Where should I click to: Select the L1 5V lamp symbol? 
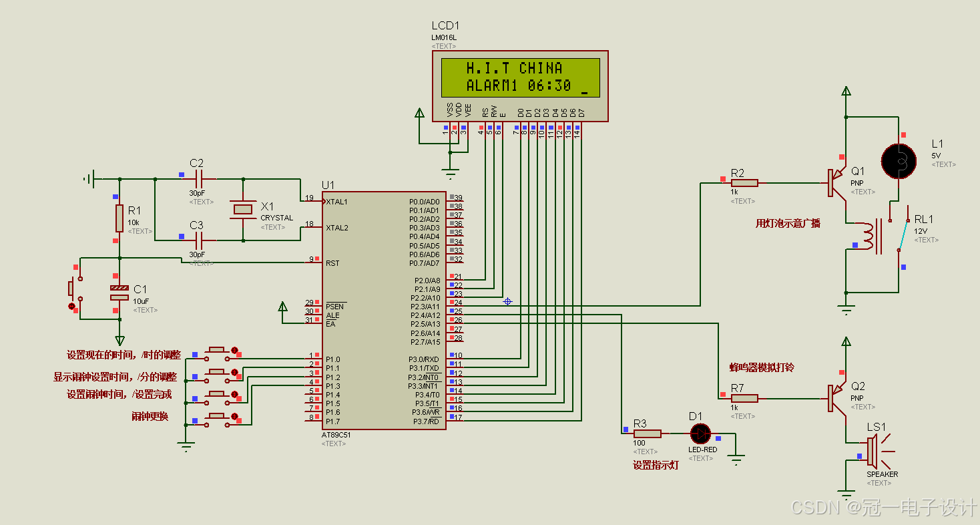pos(899,160)
